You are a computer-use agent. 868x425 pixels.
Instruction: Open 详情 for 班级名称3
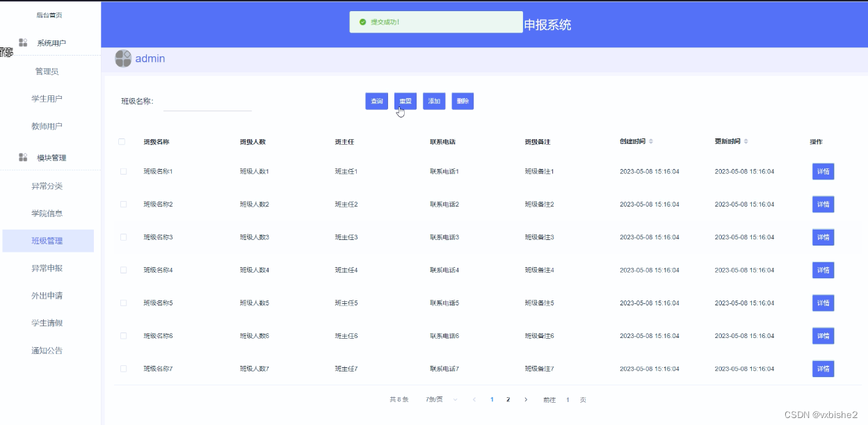click(x=823, y=237)
